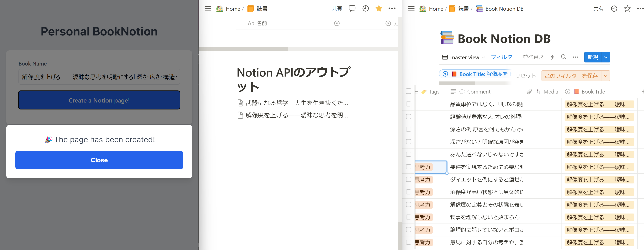Screen dimensions: 644x250
Task: Click the search magnifier in database toolbar
Action: [x=564, y=57]
